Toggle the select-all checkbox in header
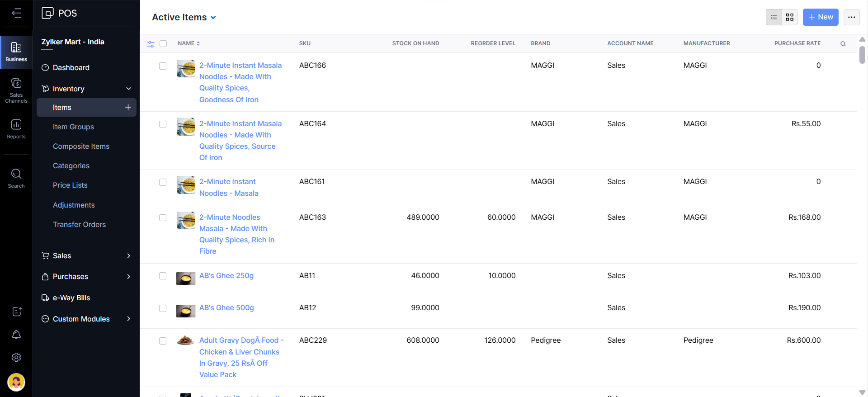 click(x=163, y=44)
